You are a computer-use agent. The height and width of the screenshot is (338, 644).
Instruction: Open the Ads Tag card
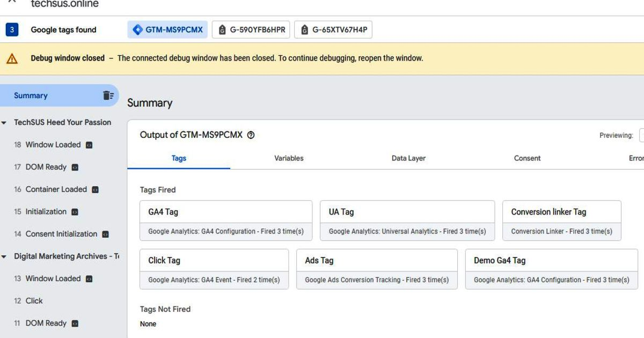pyautogui.click(x=377, y=269)
